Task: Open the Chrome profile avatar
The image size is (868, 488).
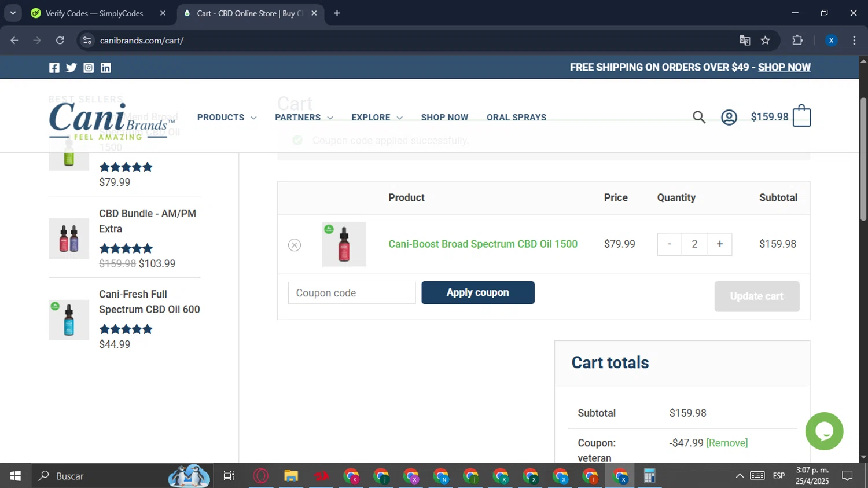Action: 831,40
